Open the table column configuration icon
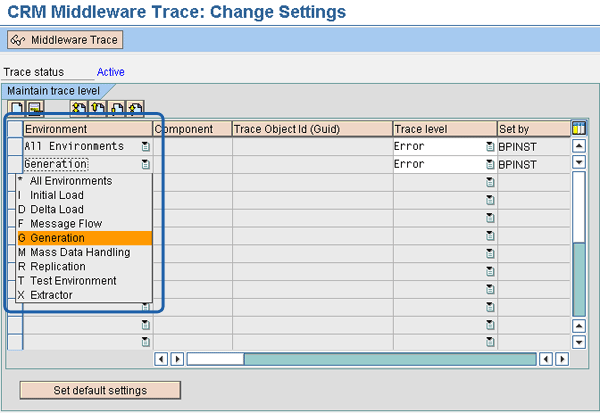Viewport: 600px width, 413px height. [577, 128]
